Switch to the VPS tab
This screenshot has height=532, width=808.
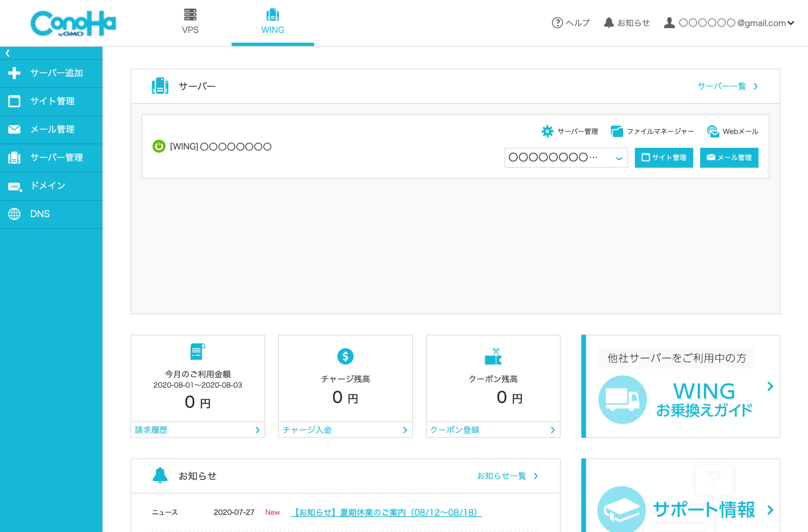click(x=190, y=22)
